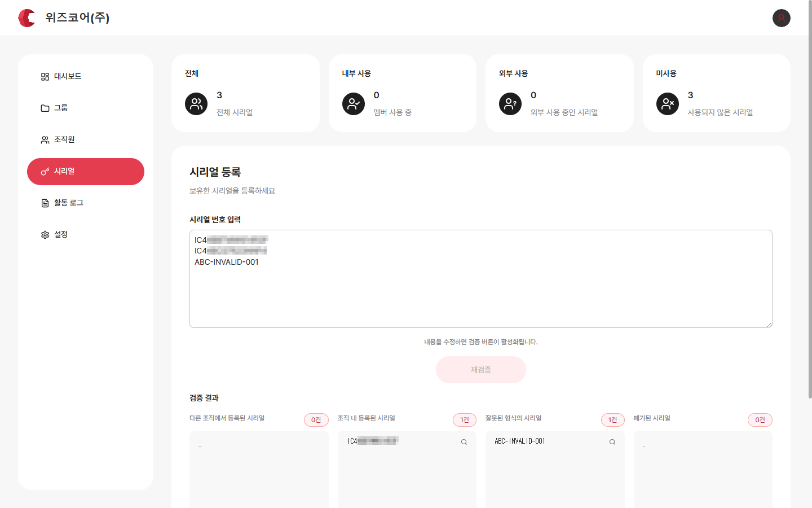Click the red WizCore logo icon
Screen dimensions: 812x508
27,18
